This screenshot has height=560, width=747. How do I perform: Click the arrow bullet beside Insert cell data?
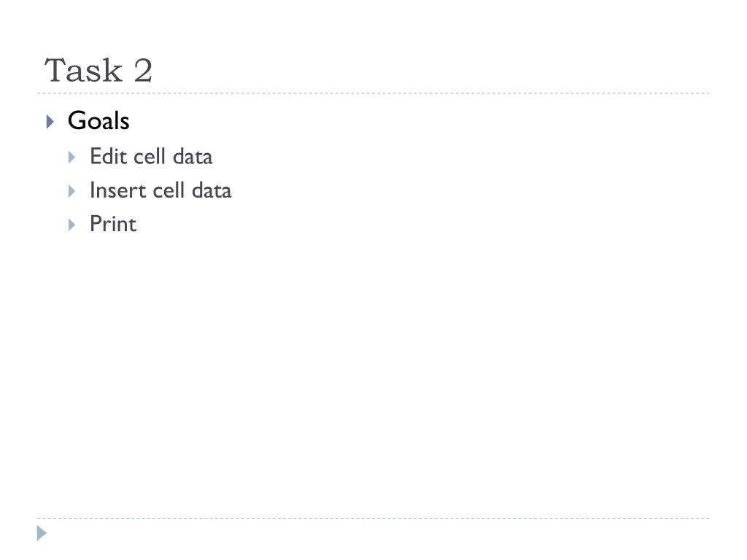[x=72, y=191]
